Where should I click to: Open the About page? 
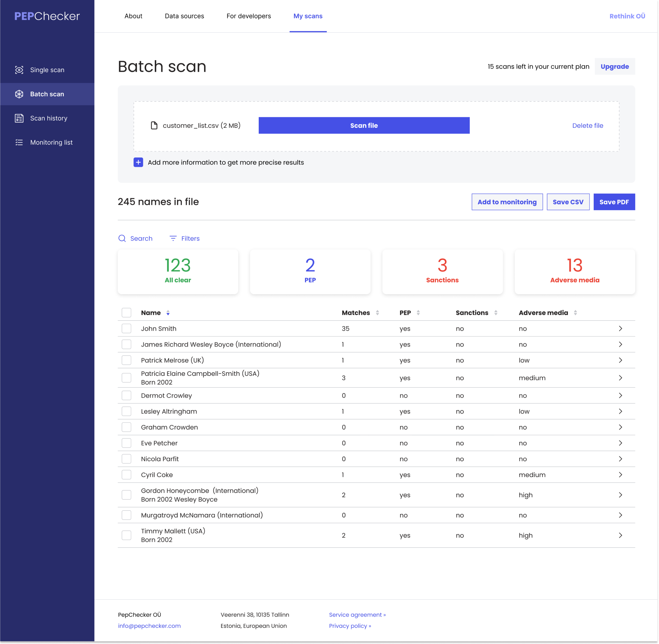coord(133,16)
